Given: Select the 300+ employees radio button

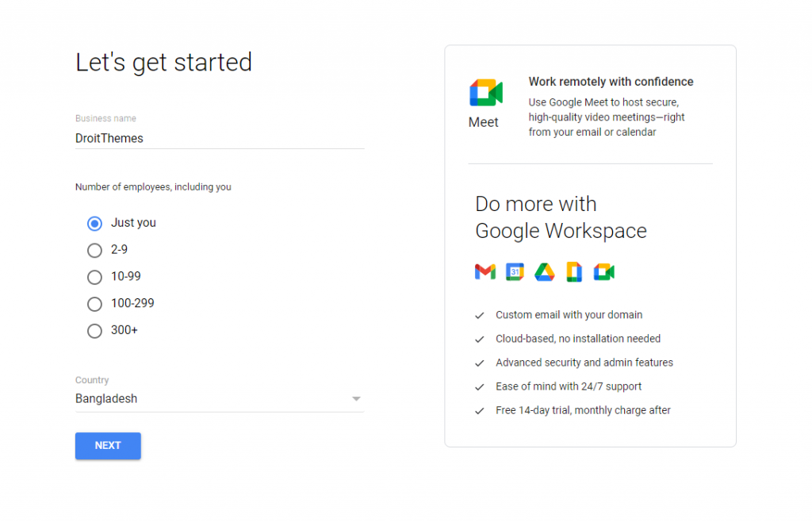Looking at the screenshot, I should [x=94, y=331].
